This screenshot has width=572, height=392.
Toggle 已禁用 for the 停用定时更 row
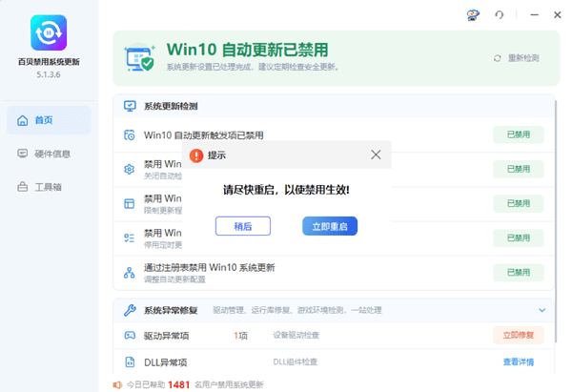(x=519, y=238)
